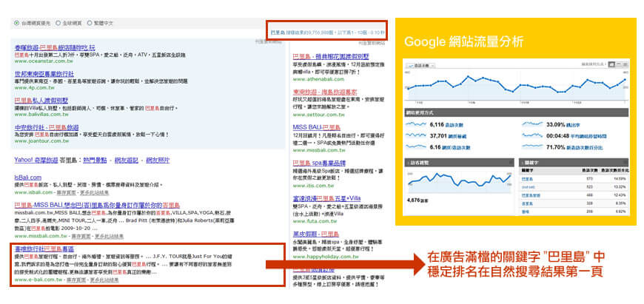Select the 全球網頁 radio option

(58, 24)
